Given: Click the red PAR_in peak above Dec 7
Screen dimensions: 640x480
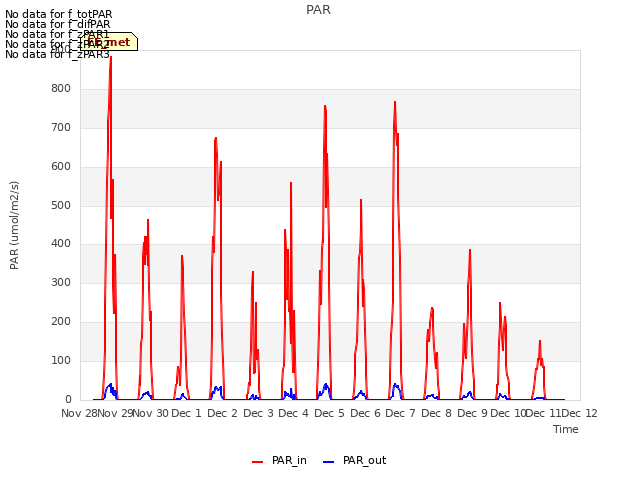Looking at the screenshot, I should [395, 103].
